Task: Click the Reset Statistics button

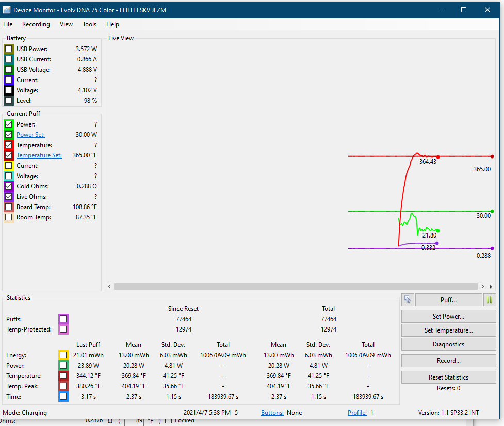Action: click(x=448, y=377)
